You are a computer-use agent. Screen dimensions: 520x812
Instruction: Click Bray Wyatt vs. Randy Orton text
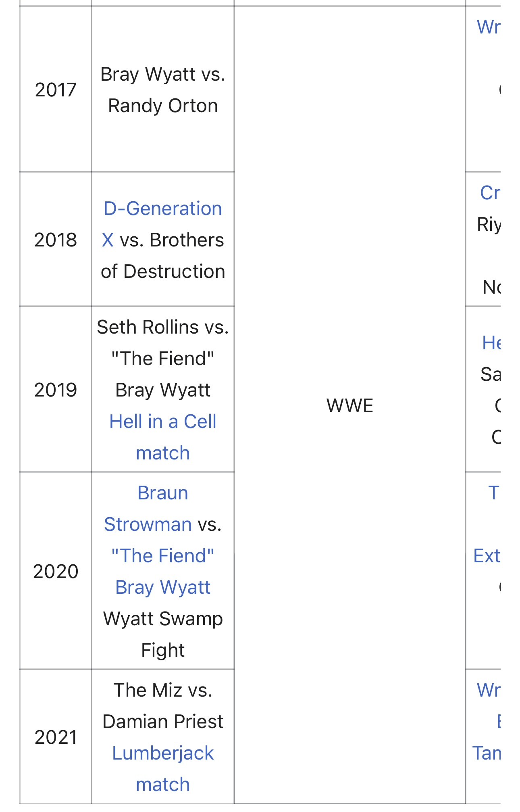click(163, 90)
